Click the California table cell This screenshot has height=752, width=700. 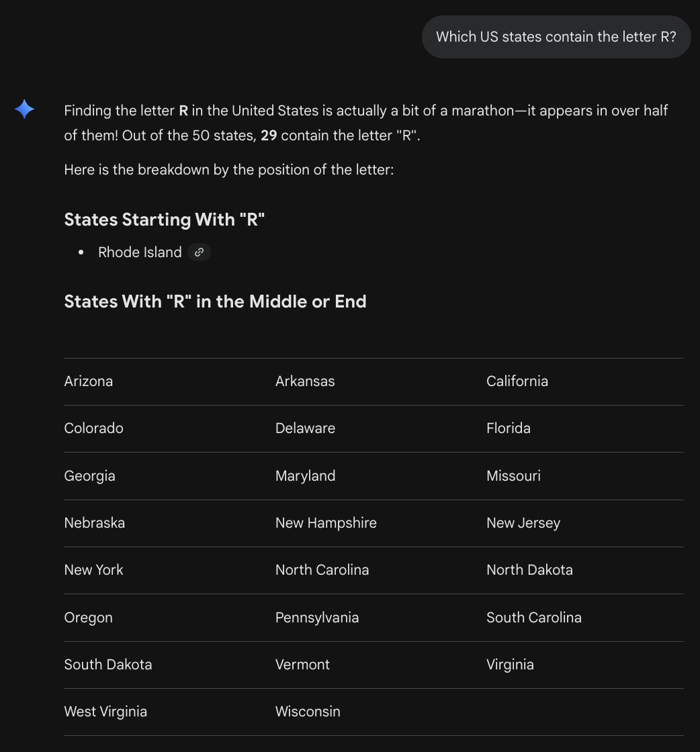517,381
